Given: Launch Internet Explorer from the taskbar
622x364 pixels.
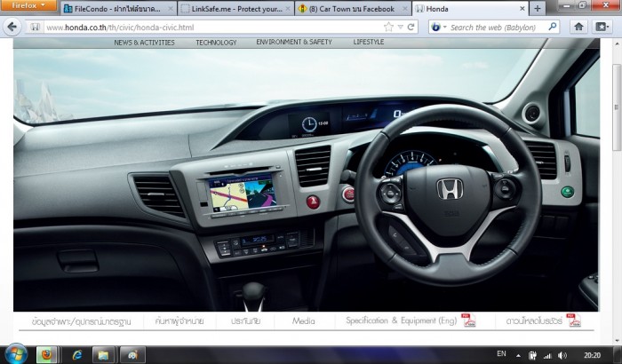Looking at the screenshot, I should point(77,354).
